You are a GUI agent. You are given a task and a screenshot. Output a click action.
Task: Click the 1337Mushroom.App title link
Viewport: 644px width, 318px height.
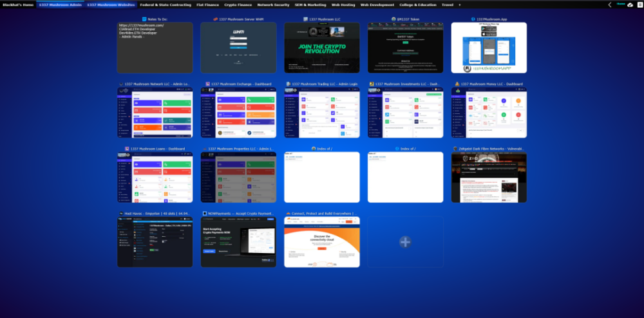tap(491, 19)
